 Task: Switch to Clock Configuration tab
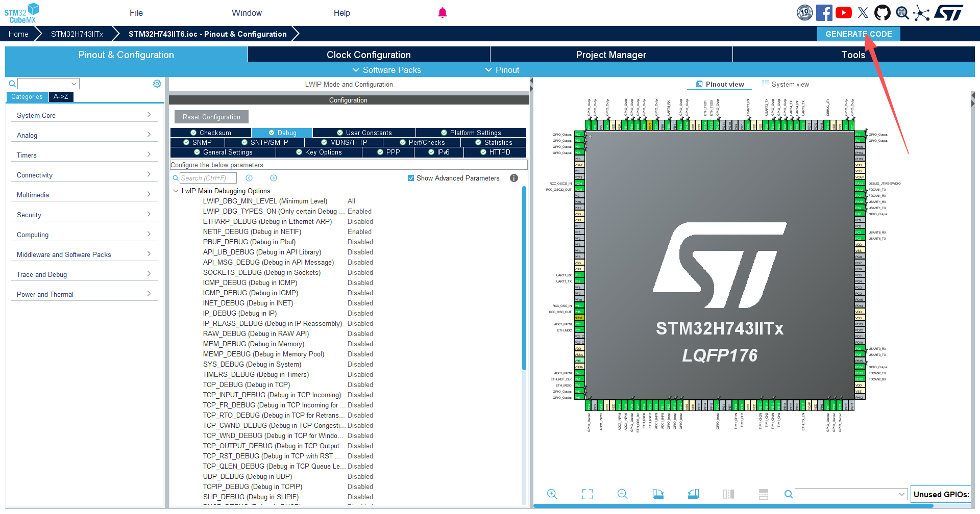point(369,55)
